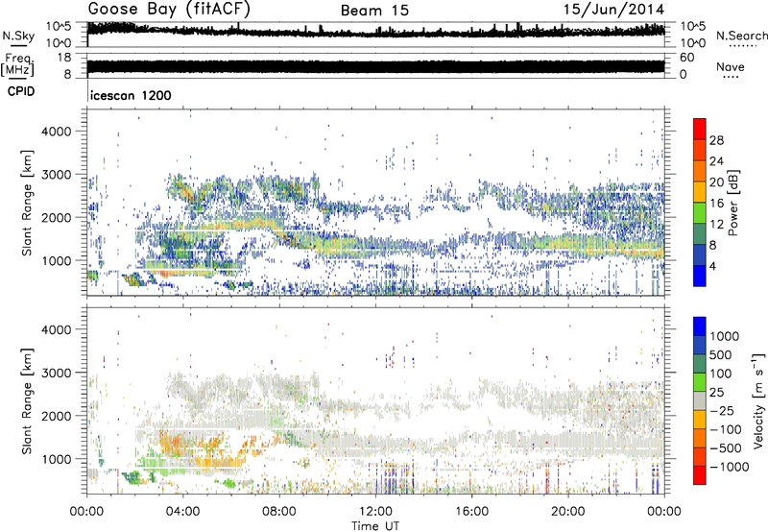Click the 'Power [dB]' colorbar title
768x532 pixels.
[x=732, y=203]
